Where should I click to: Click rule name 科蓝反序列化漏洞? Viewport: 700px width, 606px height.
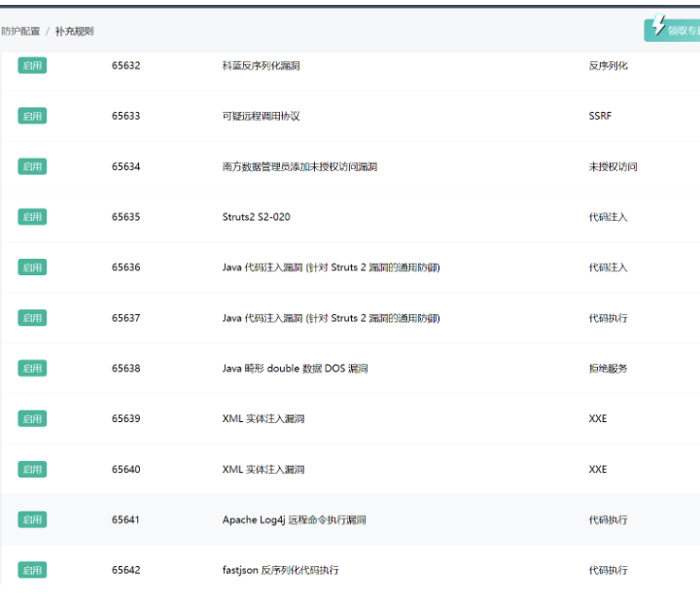261,66
